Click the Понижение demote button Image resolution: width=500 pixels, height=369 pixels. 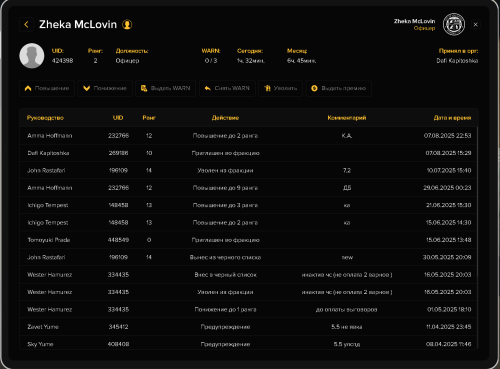tap(105, 88)
